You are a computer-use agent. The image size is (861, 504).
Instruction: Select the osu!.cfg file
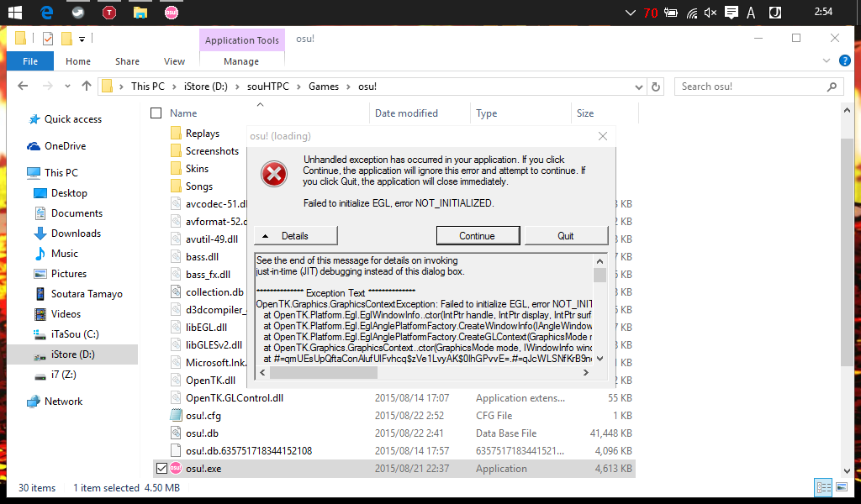pyautogui.click(x=203, y=416)
